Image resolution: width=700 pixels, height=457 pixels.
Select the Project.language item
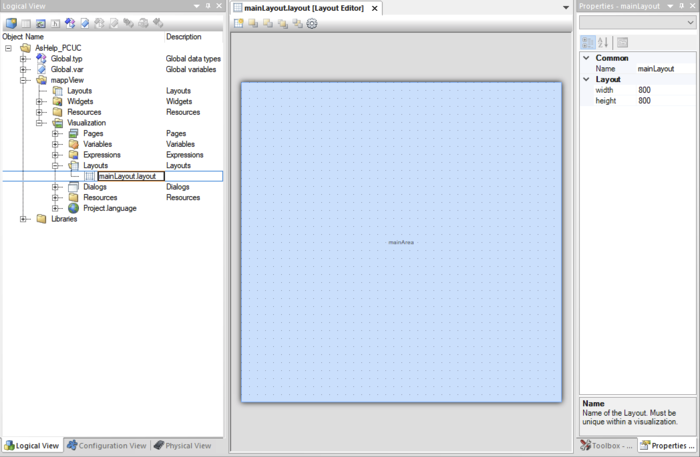coord(110,208)
